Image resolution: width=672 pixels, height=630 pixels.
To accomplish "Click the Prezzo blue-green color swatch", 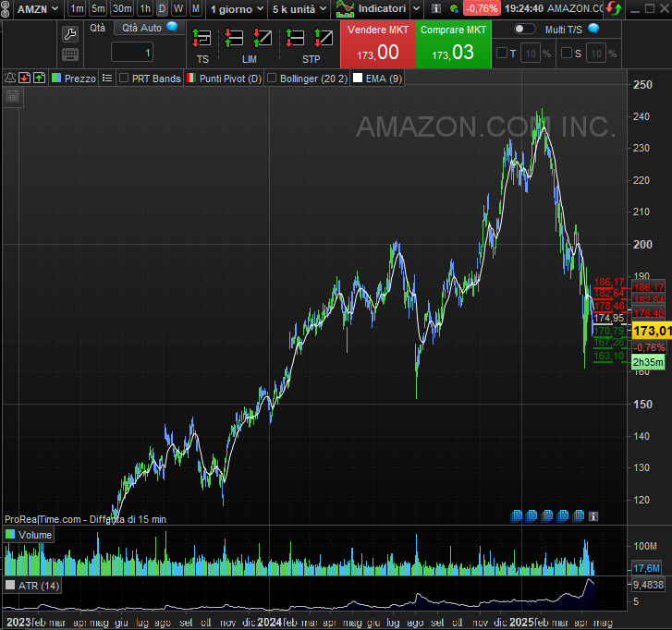I will [56, 78].
